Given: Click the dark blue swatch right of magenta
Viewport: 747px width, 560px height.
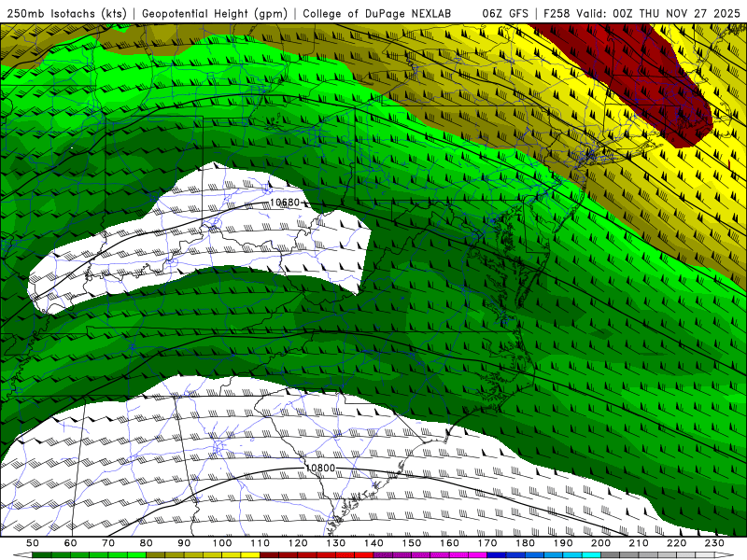Looking at the screenshot, I should click(x=496, y=555).
